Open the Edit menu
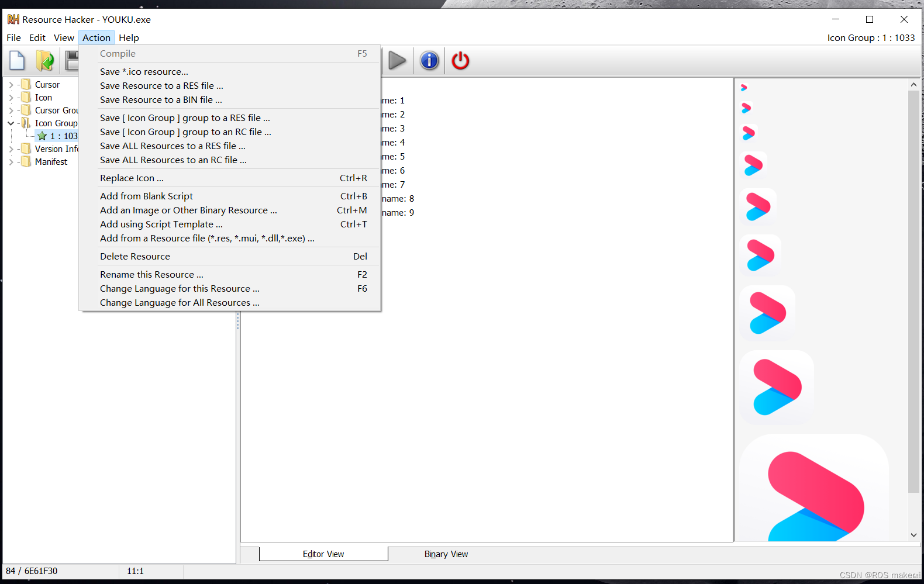 coord(37,37)
